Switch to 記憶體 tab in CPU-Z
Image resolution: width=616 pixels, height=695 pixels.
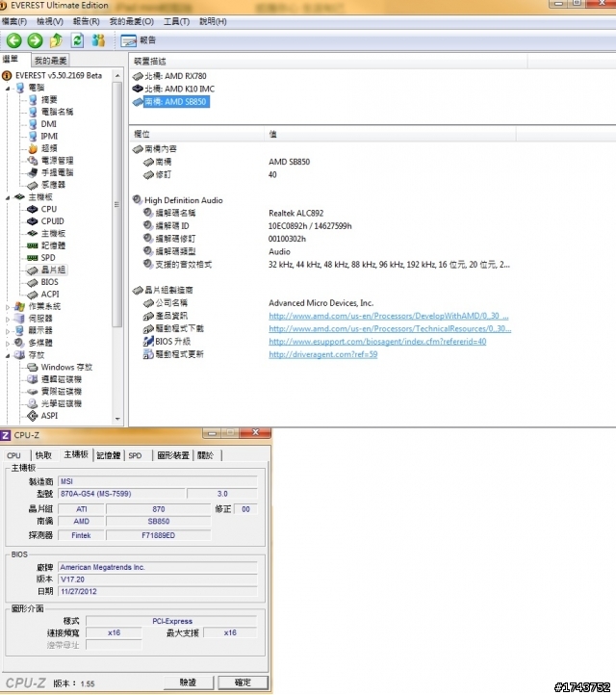tap(109, 455)
